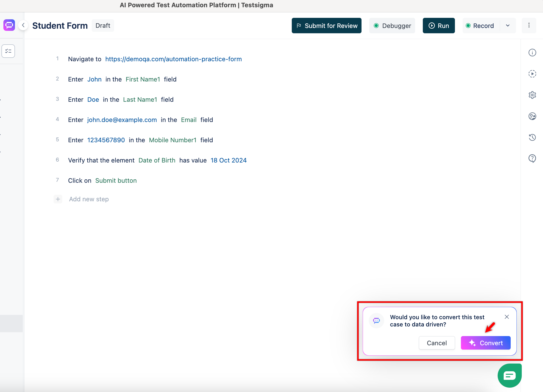The height and width of the screenshot is (392, 543).
Task: Click the John test data value
Action: coord(94,79)
